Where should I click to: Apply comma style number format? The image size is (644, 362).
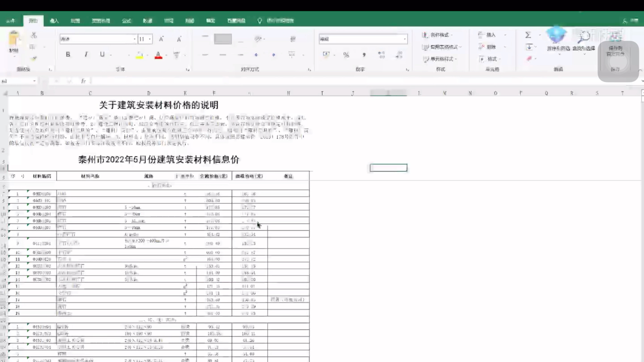pos(364,55)
